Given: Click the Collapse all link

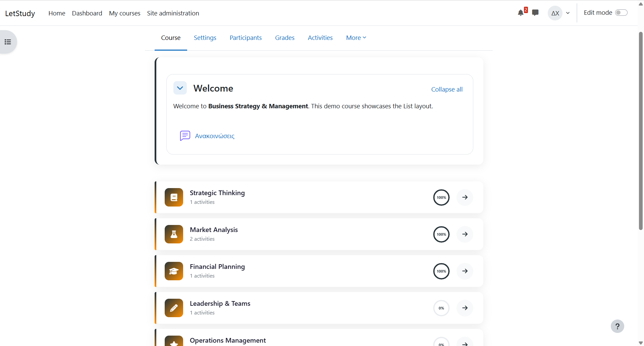Looking at the screenshot, I should [447, 89].
